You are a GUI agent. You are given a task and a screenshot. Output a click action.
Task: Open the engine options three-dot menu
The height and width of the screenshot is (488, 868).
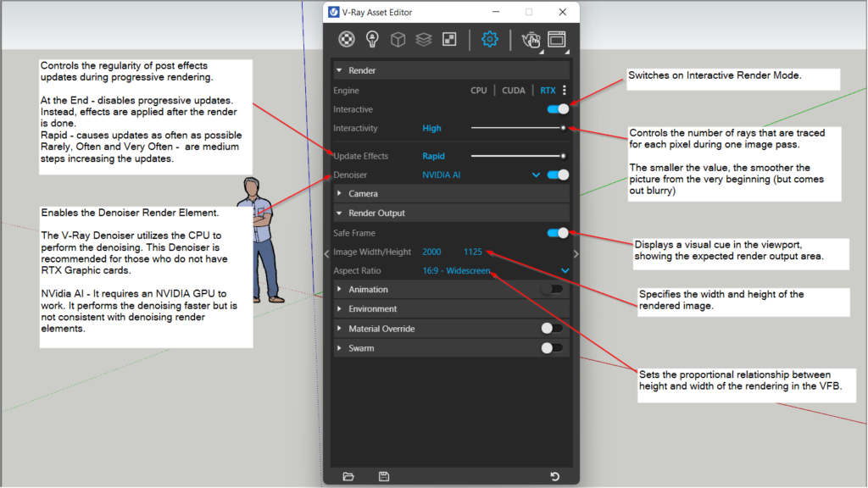click(565, 90)
